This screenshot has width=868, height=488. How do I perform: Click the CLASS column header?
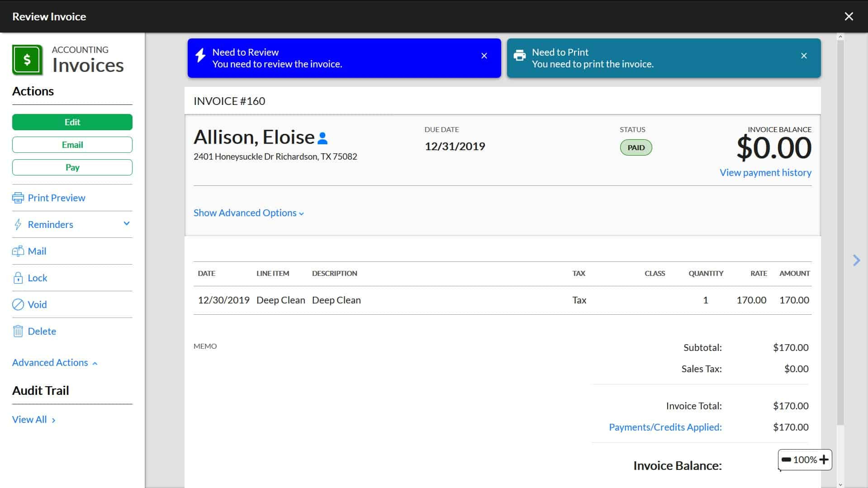(x=655, y=273)
